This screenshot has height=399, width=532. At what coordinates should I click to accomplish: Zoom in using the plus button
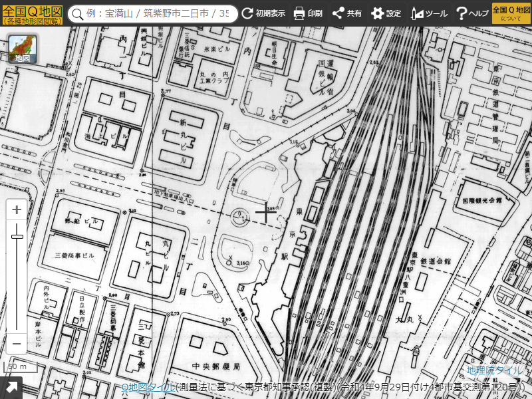pos(17,210)
